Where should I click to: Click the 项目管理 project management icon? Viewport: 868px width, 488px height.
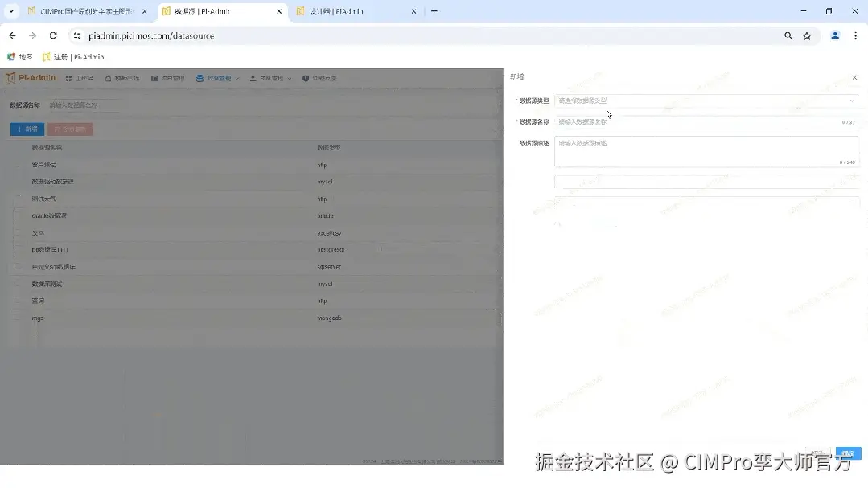point(154,78)
